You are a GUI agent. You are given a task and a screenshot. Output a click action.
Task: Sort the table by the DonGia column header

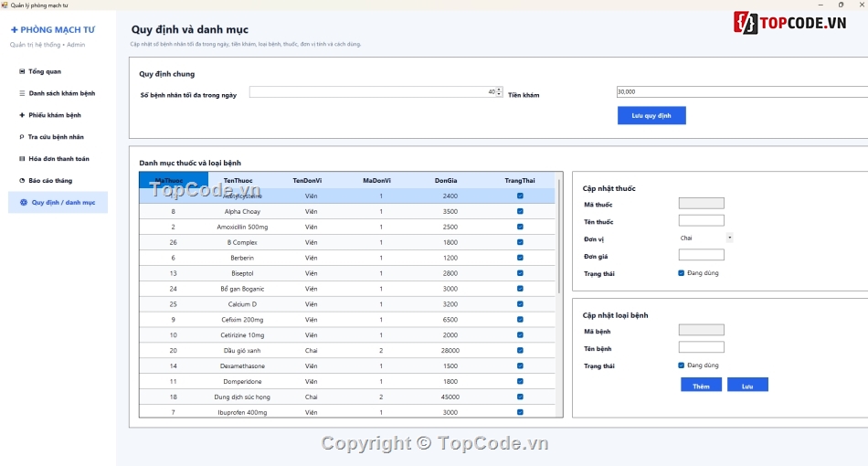coord(446,180)
